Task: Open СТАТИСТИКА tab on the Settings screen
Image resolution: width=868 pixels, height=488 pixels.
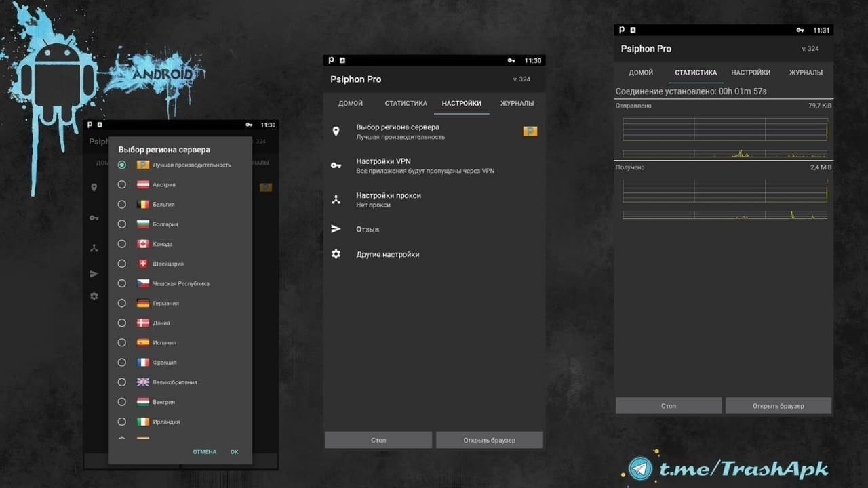Action: 406,104
